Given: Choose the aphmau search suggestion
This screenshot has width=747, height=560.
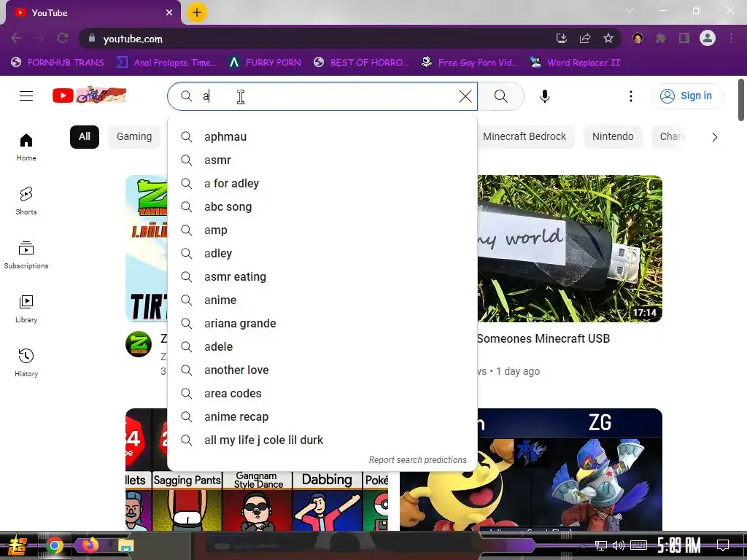Looking at the screenshot, I should (x=322, y=136).
